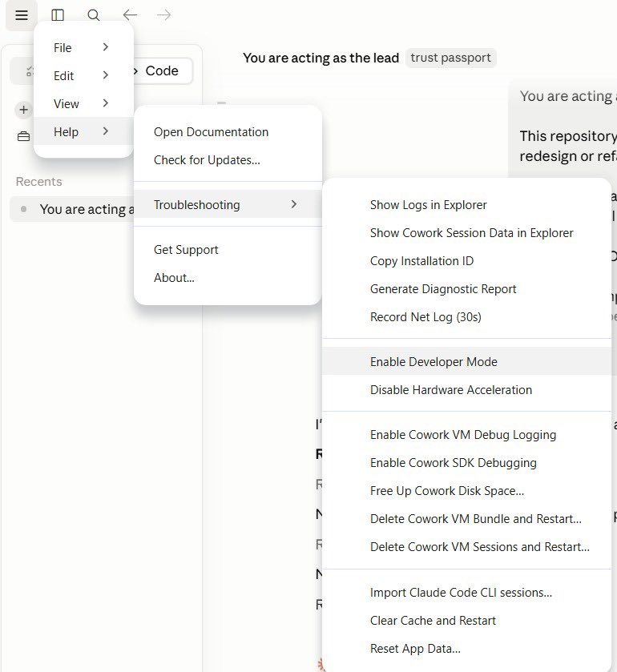617x672 pixels.
Task: Select the Help menu item
Action: (x=83, y=131)
